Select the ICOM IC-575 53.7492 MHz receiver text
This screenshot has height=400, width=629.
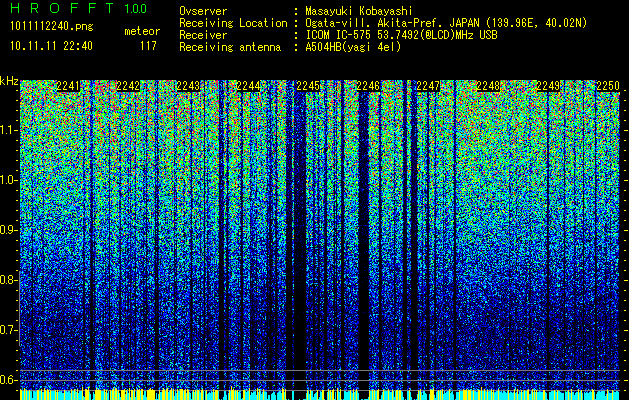point(401,35)
